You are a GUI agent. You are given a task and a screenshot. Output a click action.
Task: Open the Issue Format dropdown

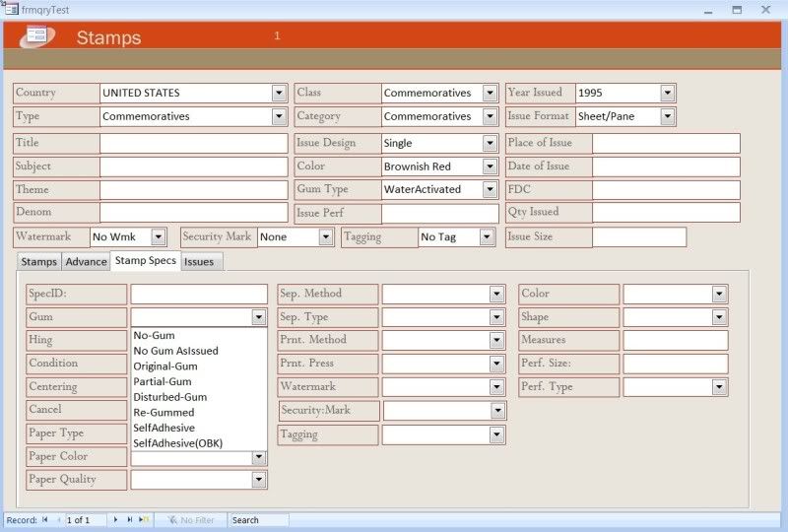(x=667, y=116)
